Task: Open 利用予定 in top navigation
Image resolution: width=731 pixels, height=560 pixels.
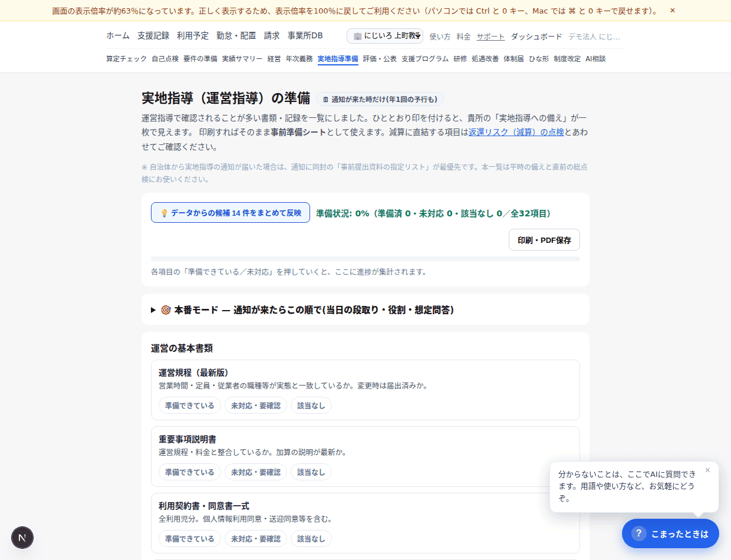Action: coord(193,36)
